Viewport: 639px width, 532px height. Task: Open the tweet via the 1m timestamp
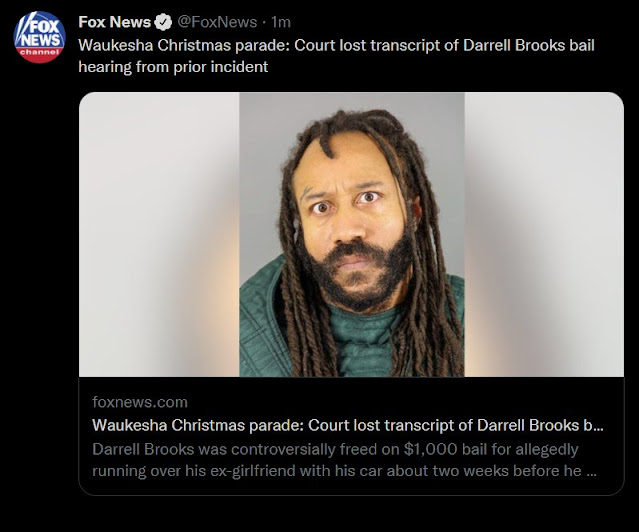(281, 22)
